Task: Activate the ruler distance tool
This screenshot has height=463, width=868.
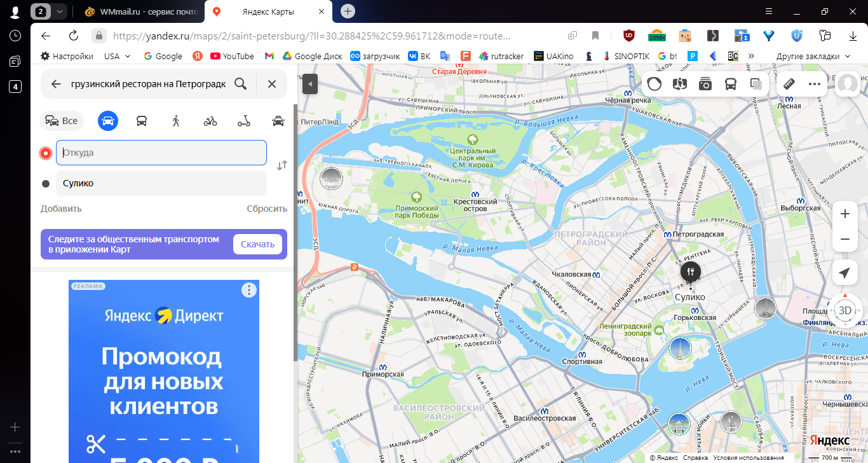Action: point(789,84)
